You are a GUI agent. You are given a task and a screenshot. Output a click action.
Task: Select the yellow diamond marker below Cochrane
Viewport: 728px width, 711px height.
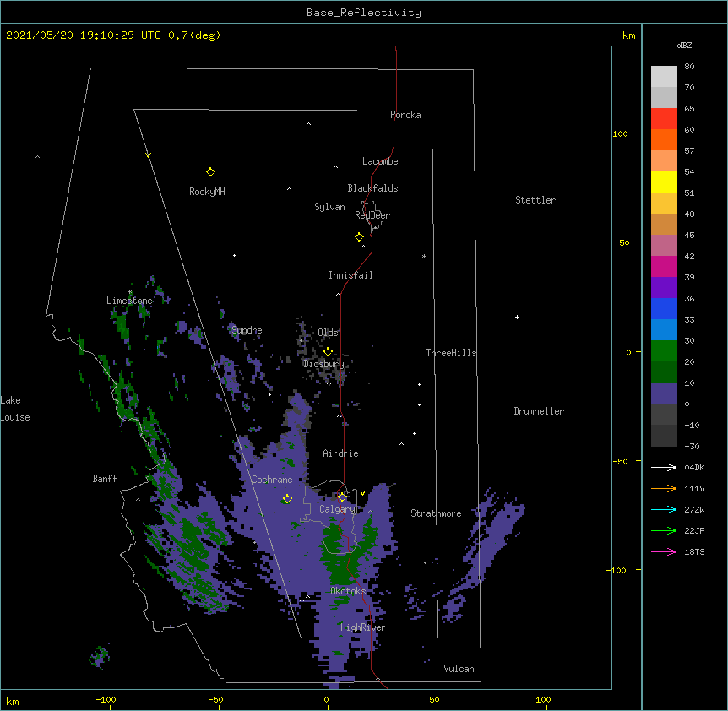coord(287,499)
